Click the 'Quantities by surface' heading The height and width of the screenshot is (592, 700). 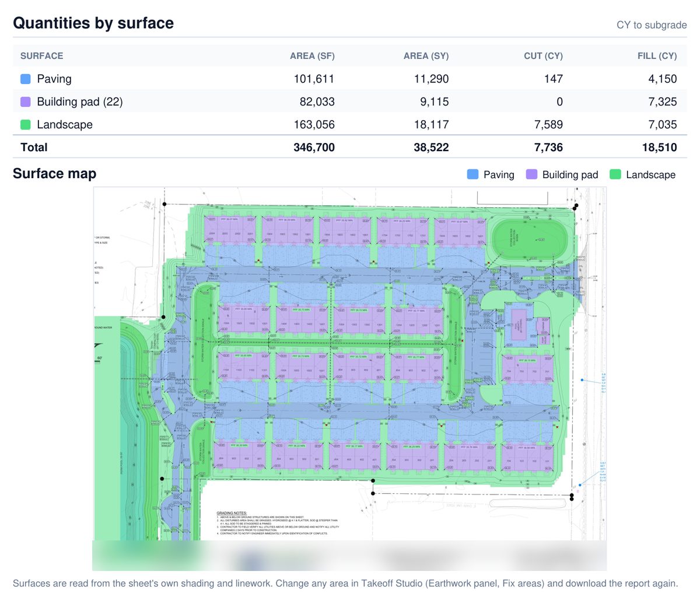click(x=93, y=23)
